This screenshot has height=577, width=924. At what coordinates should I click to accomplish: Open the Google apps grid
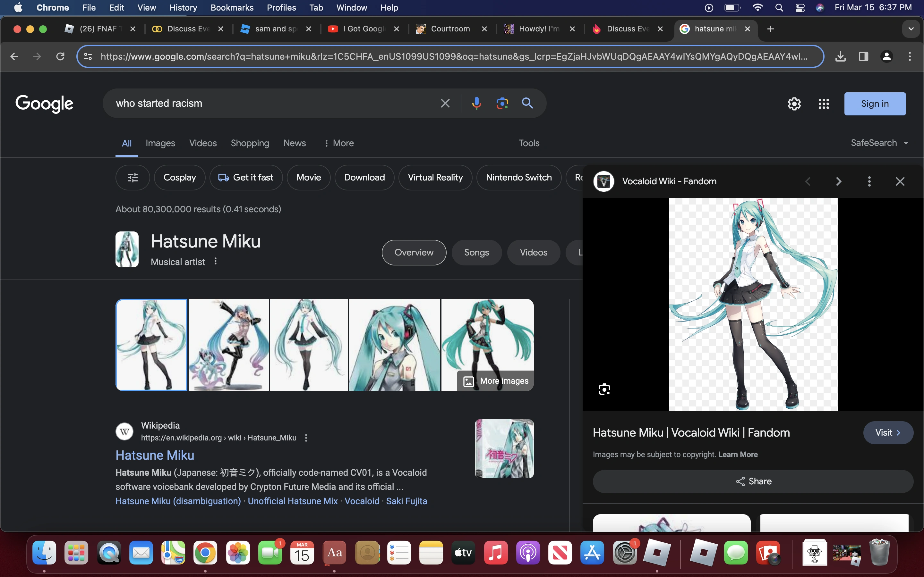[x=824, y=104]
